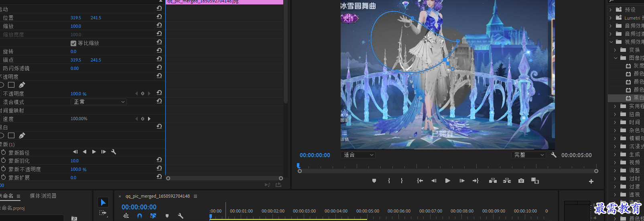This screenshot has width=644, height=221.
Task: Select the Track Select Forward tool
Action: [x=103, y=213]
